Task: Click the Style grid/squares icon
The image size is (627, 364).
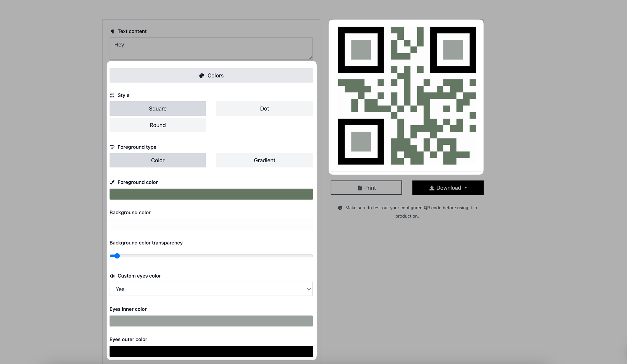Action: coord(112,95)
